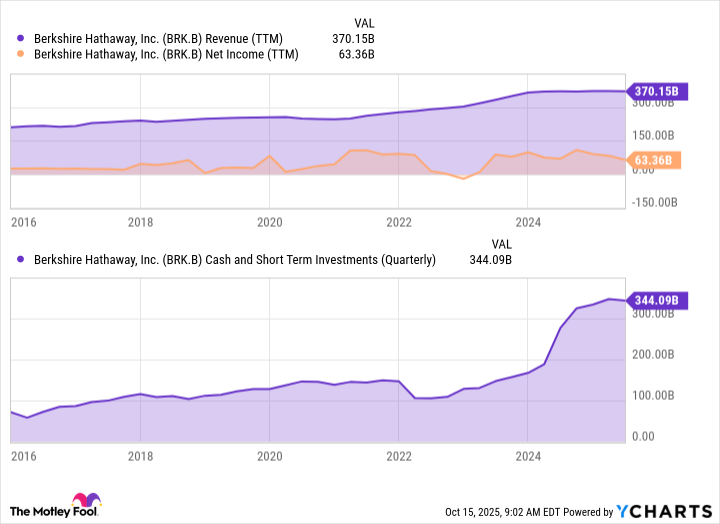Click the purple Cash and Short Term Investments legend dot

click(20, 260)
